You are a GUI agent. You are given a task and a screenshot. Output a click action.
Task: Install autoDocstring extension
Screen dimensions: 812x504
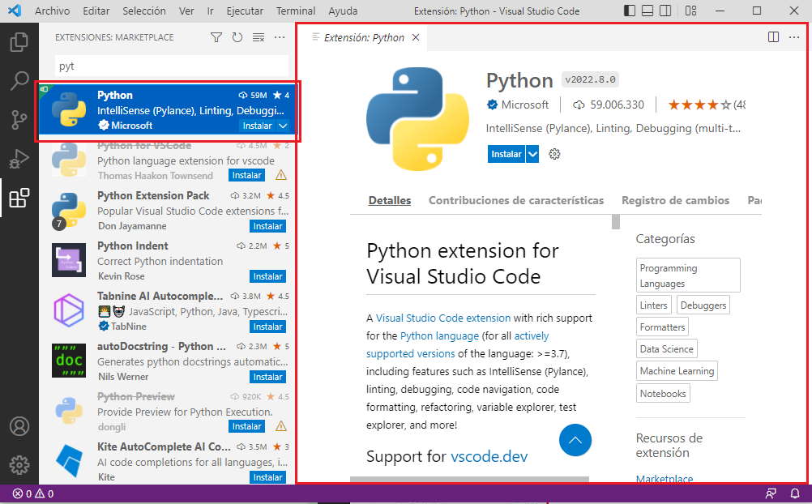pos(267,377)
